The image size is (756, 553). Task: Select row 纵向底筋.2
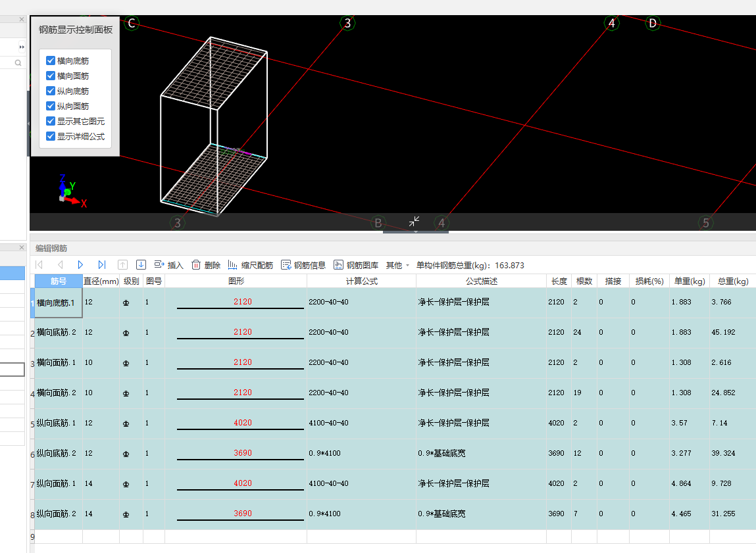pyautogui.click(x=393, y=454)
